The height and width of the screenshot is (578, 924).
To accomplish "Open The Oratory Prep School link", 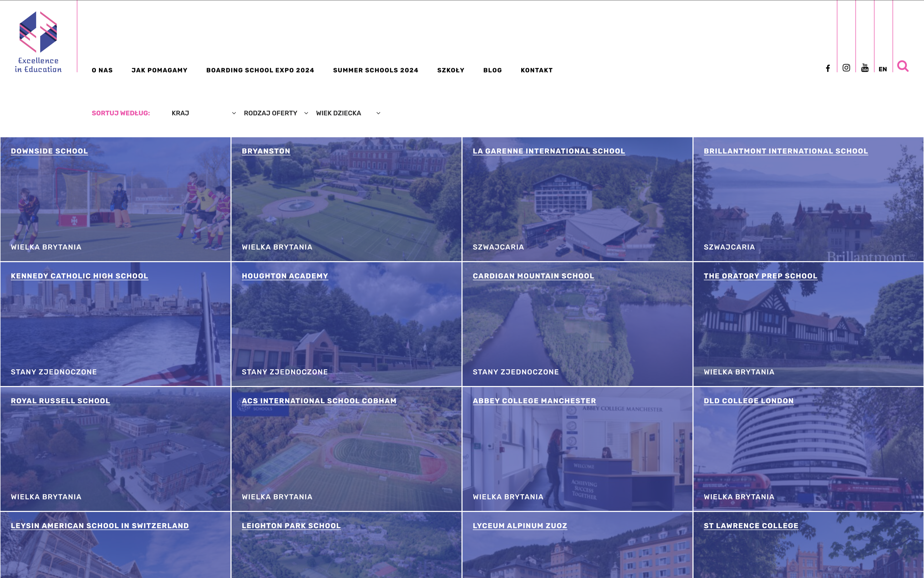I will [x=761, y=276].
